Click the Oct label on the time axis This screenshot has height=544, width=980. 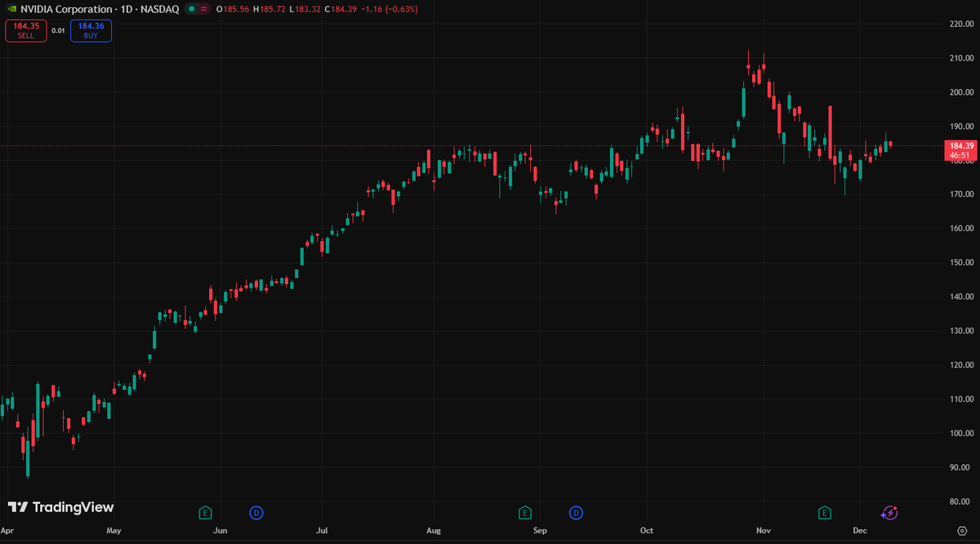(x=647, y=531)
